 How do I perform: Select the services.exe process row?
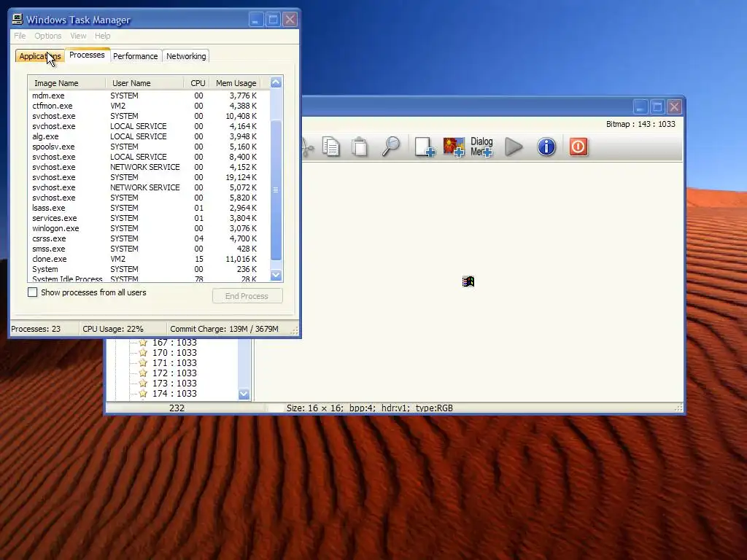click(149, 218)
